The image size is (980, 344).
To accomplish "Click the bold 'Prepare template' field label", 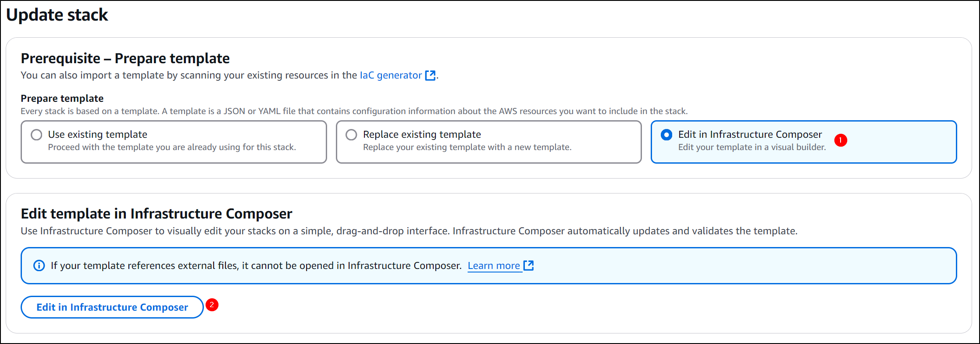I will (x=62, y=98).
